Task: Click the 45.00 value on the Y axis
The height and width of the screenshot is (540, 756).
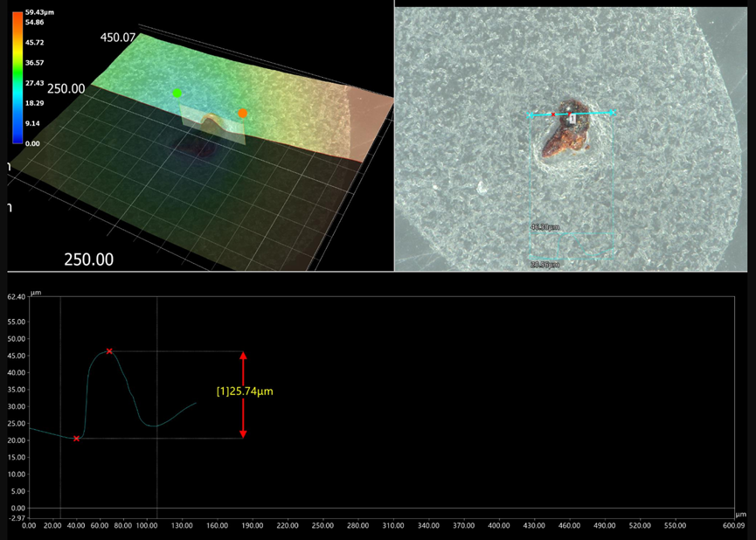Action: pos(17,356)
